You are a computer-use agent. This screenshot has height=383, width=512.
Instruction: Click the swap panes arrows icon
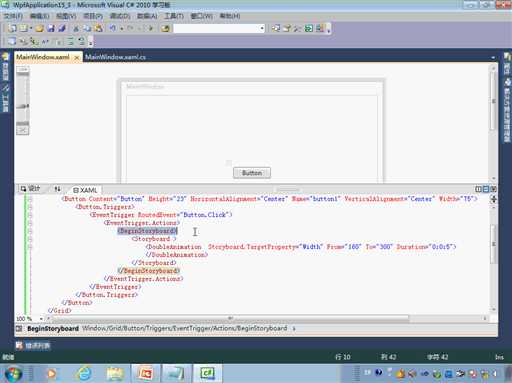coord(57,189)
